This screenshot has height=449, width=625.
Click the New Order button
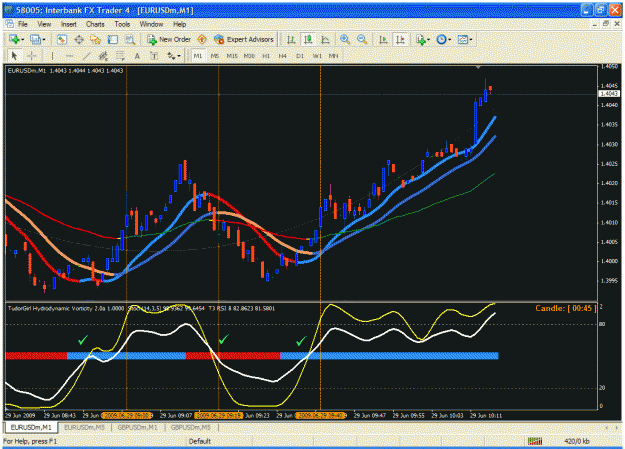coord(169,39)
